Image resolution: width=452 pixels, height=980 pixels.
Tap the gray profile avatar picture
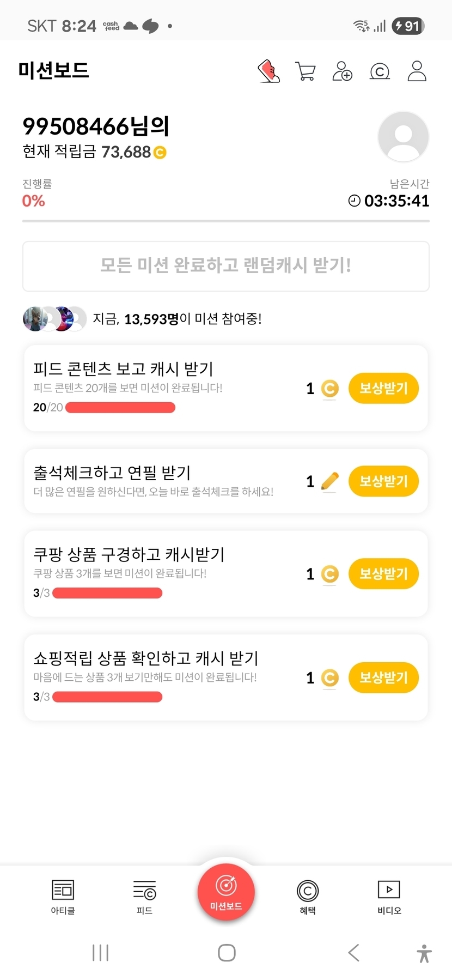tap(403, 137)
